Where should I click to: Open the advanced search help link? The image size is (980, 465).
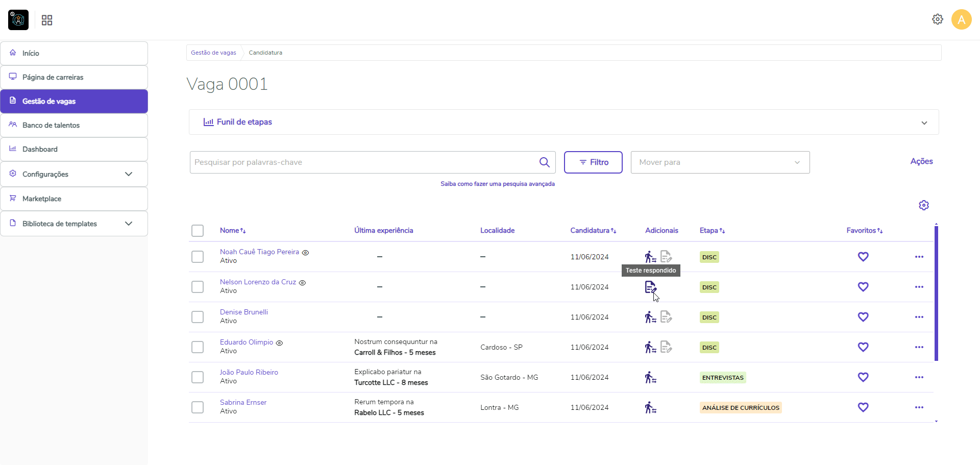point(497,184)
